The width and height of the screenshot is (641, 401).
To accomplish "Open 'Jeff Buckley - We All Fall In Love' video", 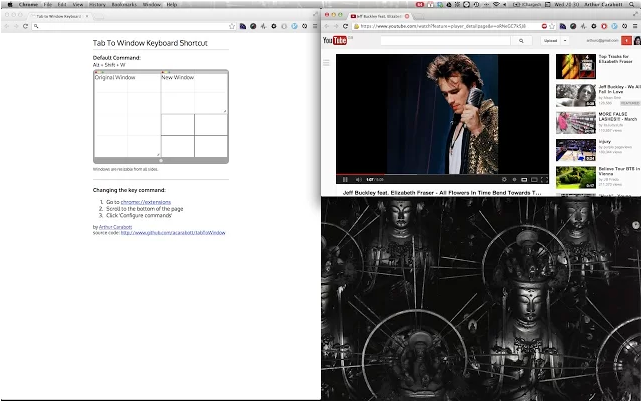I will coord(576,95).
